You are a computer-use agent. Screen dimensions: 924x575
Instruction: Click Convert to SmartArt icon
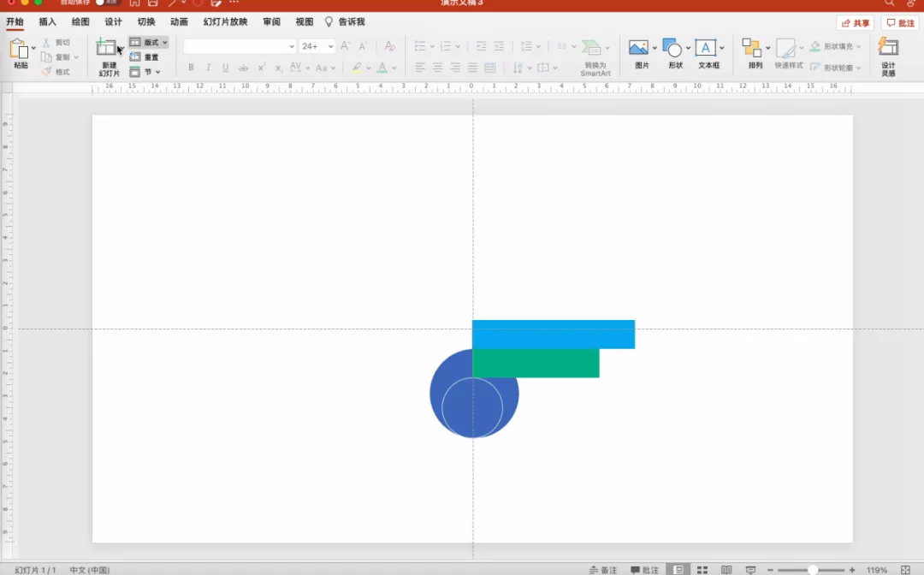591,47
